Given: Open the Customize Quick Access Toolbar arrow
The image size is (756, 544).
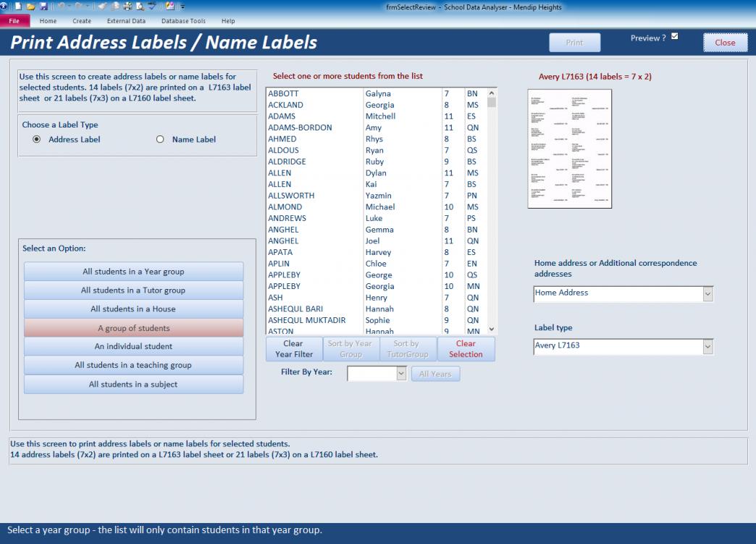Looking at the screenshot, I should click(x=182, y=7).
